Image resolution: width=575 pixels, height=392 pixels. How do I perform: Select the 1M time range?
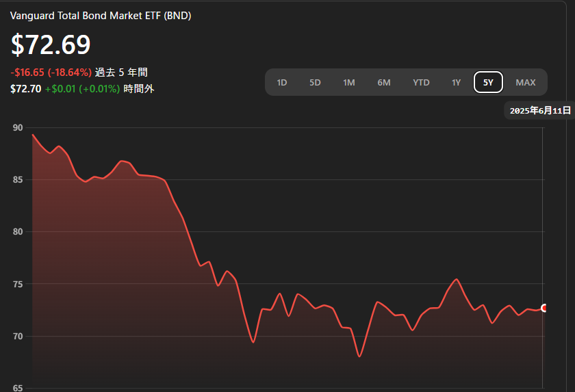pyautogui.click(x=348, y=82)
